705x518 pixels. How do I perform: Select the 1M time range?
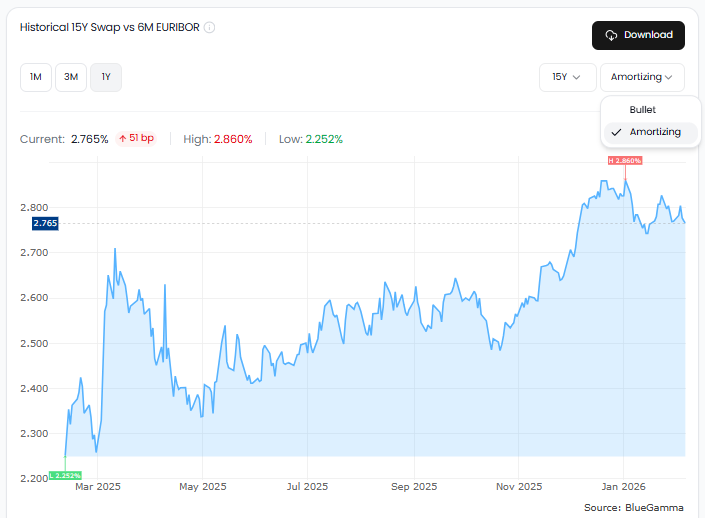pos(36,77)
